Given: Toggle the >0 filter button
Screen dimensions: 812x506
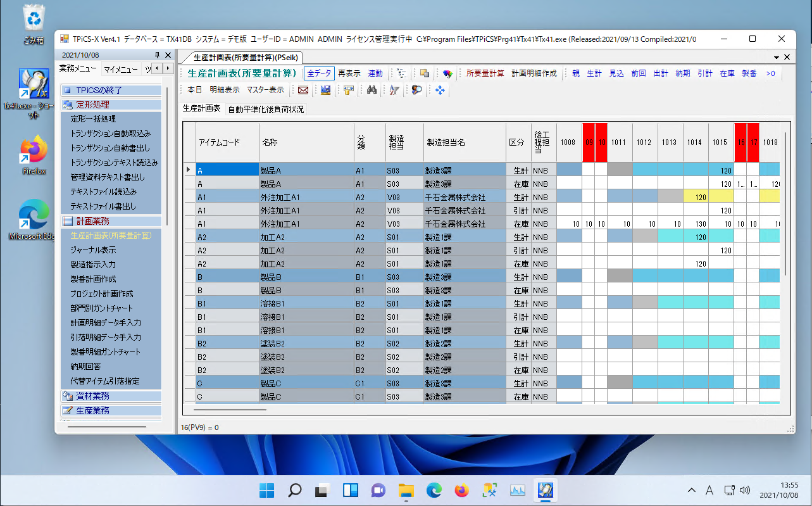Looking at the screenshot, I should [x=770, y=73].
